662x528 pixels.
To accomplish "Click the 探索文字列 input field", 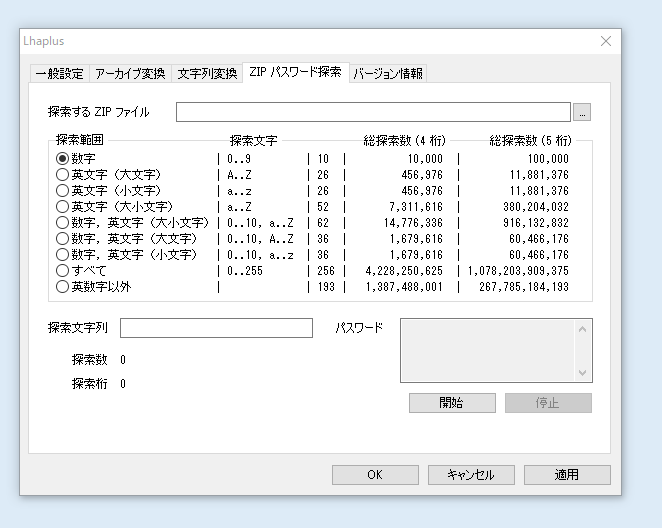I will pos(216,328).
